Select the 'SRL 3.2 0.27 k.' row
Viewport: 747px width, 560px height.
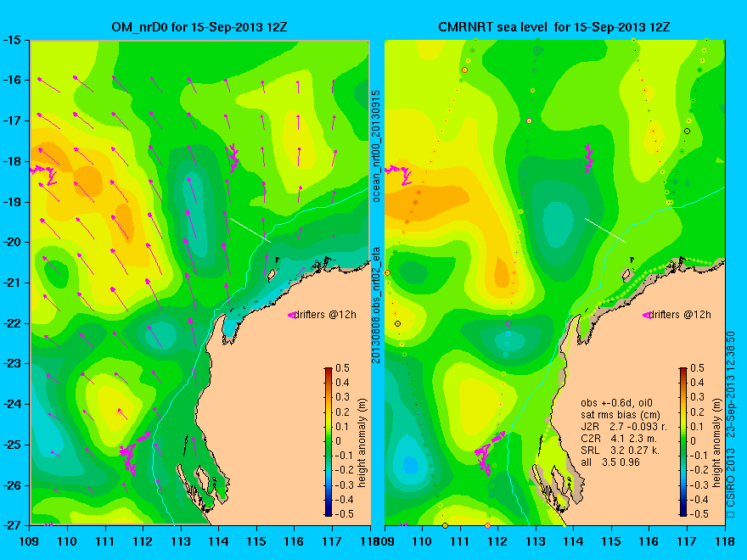coord(620,450)
